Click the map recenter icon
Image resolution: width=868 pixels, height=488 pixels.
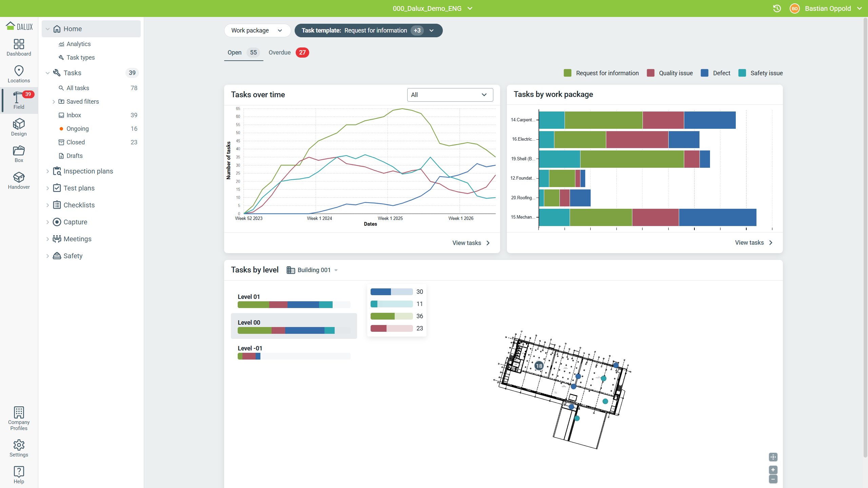(x=773, y=457)
